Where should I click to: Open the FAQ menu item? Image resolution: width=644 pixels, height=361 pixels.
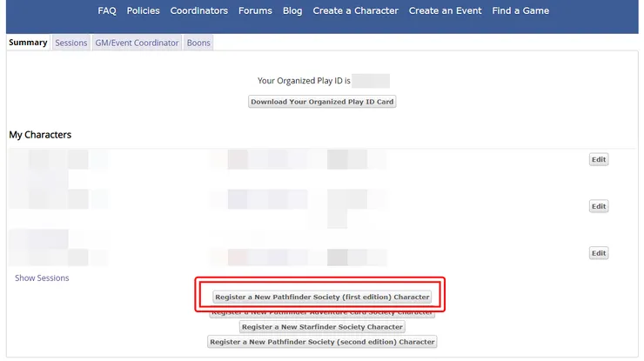click(x=107, y=11)
